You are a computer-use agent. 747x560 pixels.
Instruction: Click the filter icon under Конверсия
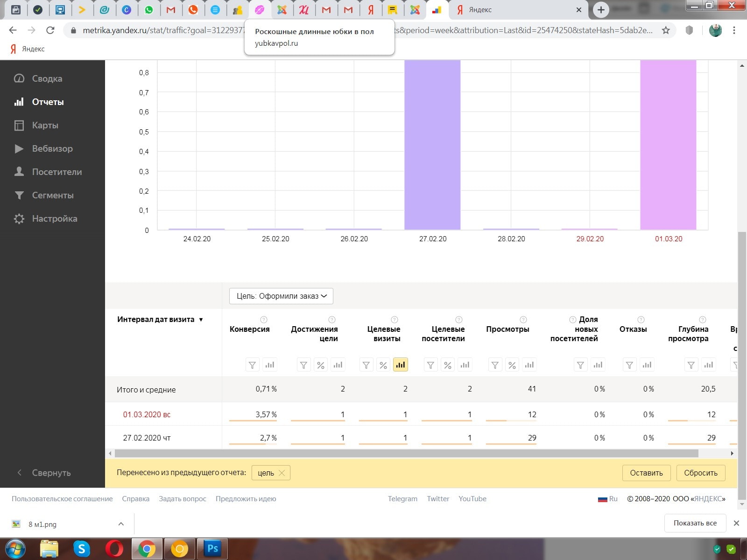[x=252, y=365]
